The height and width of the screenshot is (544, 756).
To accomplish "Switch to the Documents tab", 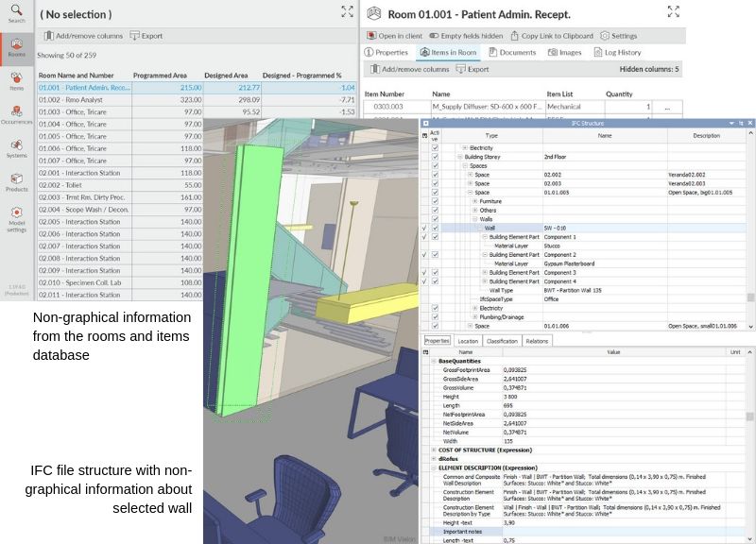I will (x=512, y=52).
